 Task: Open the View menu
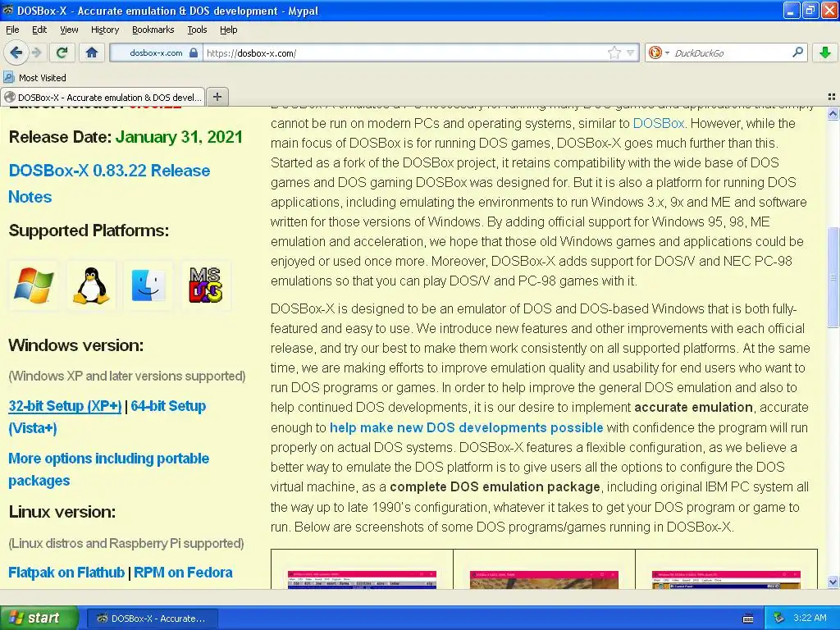click(x=69, y=30)
